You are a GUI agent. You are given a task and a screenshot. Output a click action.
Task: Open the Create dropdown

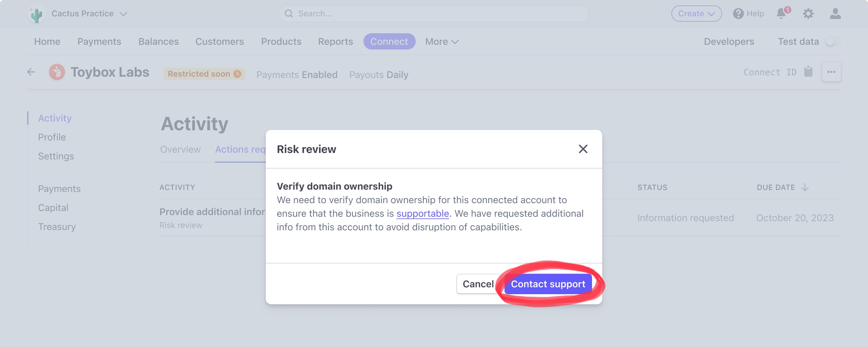[x=696, y=14]
